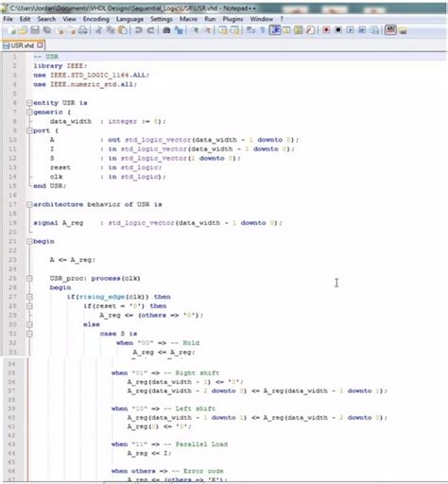448x484 pixels.
Task: Toggle the highlighted indent guide button
Action: (275, 30)
